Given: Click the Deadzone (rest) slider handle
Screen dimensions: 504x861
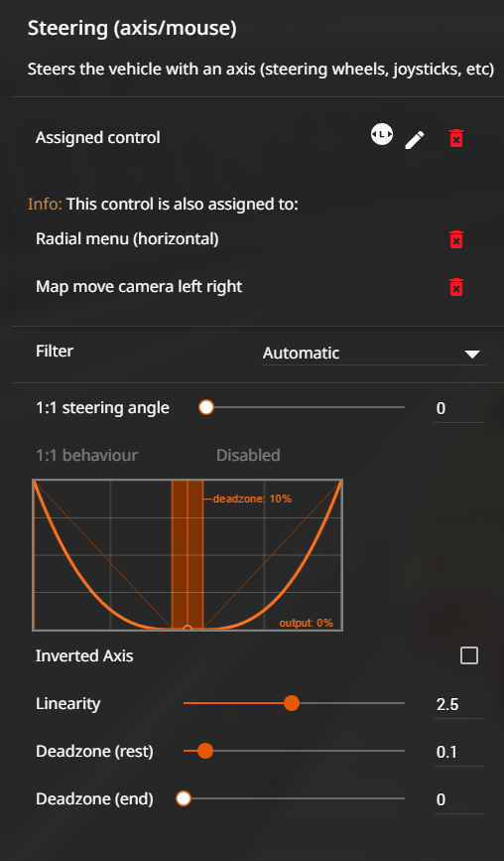Looking at the screenshot, I should pos(205,751).
